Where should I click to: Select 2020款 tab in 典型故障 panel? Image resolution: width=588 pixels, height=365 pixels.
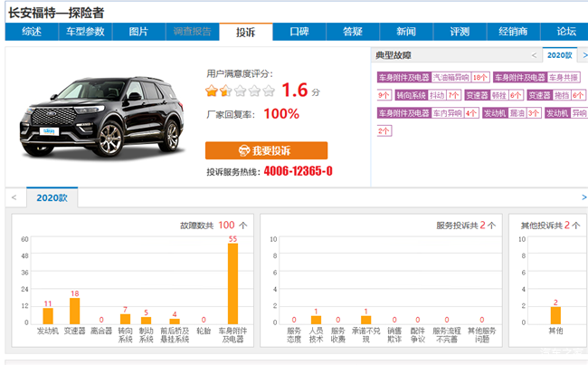click(559, 55)
